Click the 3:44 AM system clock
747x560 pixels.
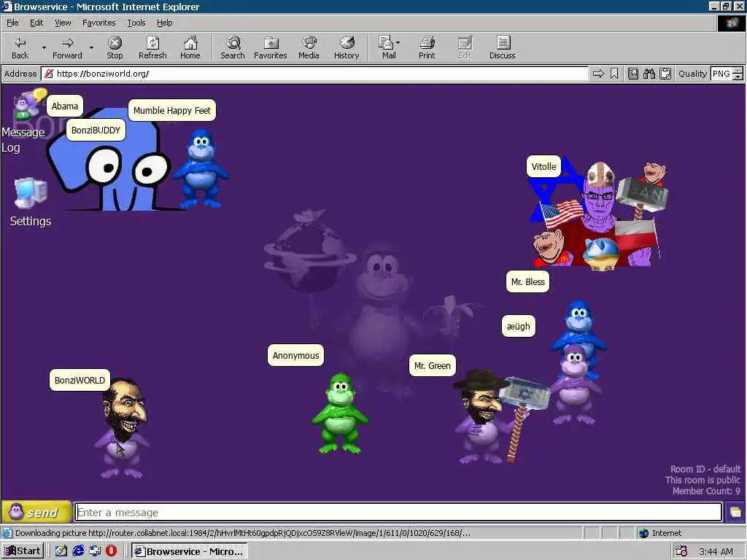pyautogui.click(x=716, y=551)
